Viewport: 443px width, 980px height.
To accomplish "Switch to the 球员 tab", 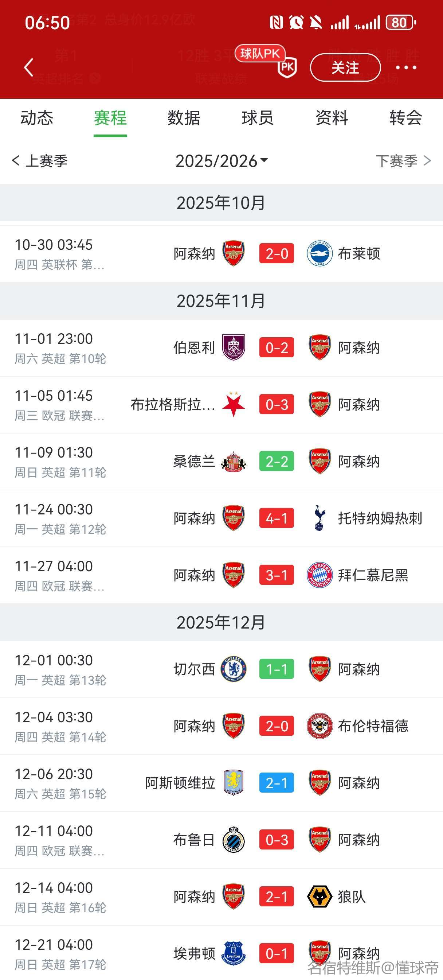I will click(x=258, y=118).
